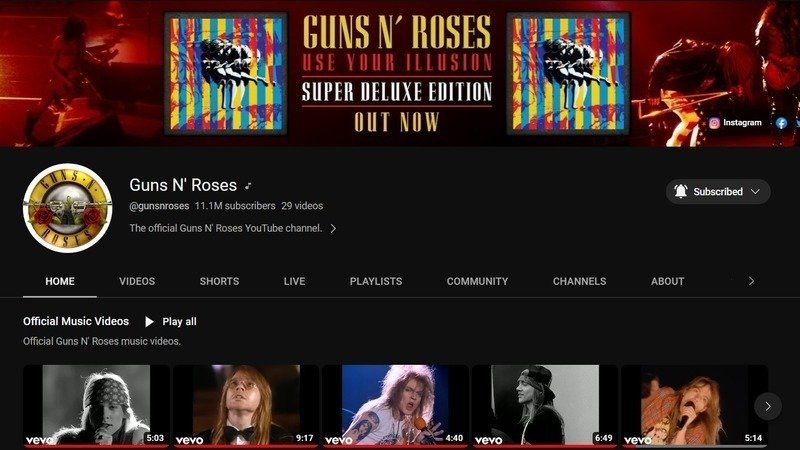Click the official channel description text

226,228
